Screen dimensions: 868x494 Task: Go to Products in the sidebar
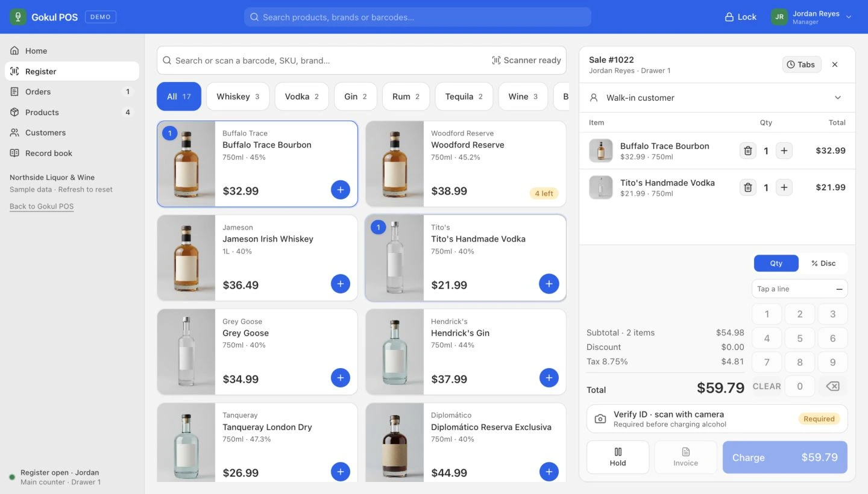tap(72, 112)
